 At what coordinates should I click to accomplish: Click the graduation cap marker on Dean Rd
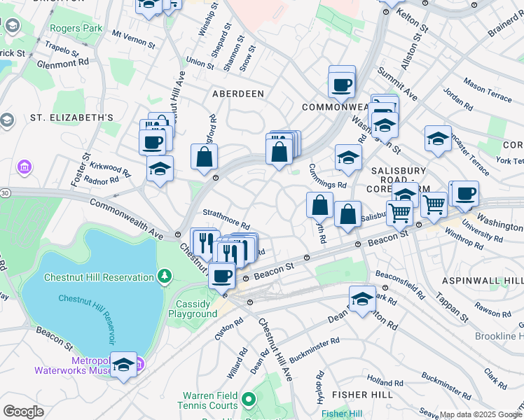(361, 299)
